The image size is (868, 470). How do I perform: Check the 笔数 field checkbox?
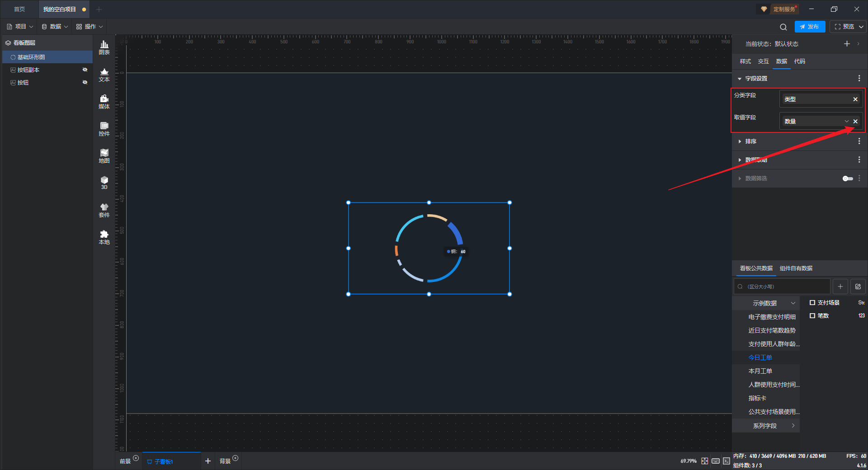pos(812,316)
